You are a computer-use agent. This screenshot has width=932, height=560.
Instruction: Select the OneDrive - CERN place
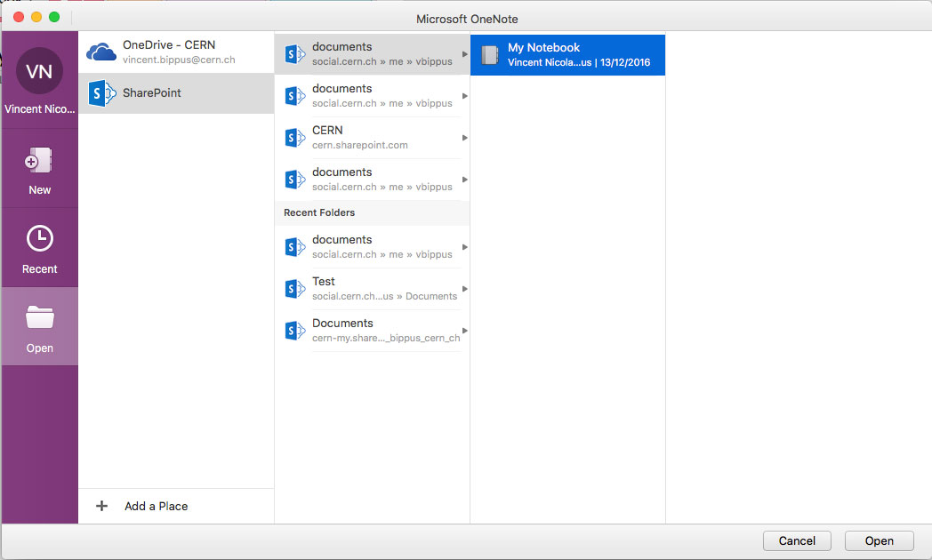click(176, 52)
